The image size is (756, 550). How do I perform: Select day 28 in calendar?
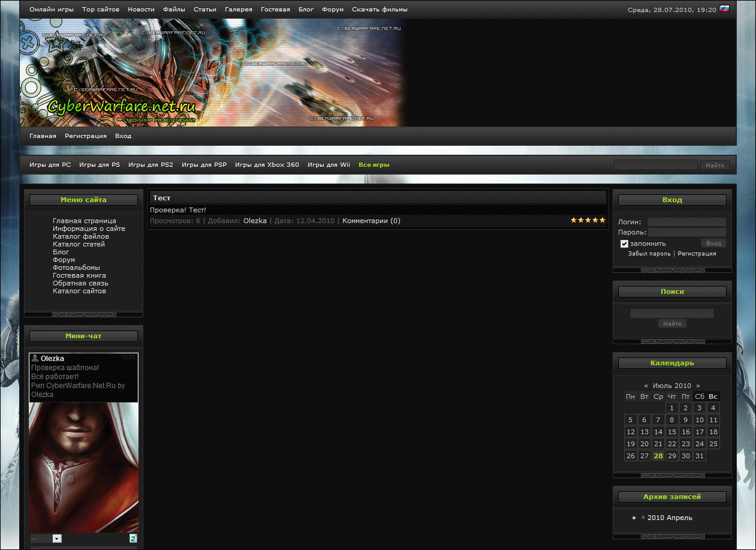[x=658, y=456]
